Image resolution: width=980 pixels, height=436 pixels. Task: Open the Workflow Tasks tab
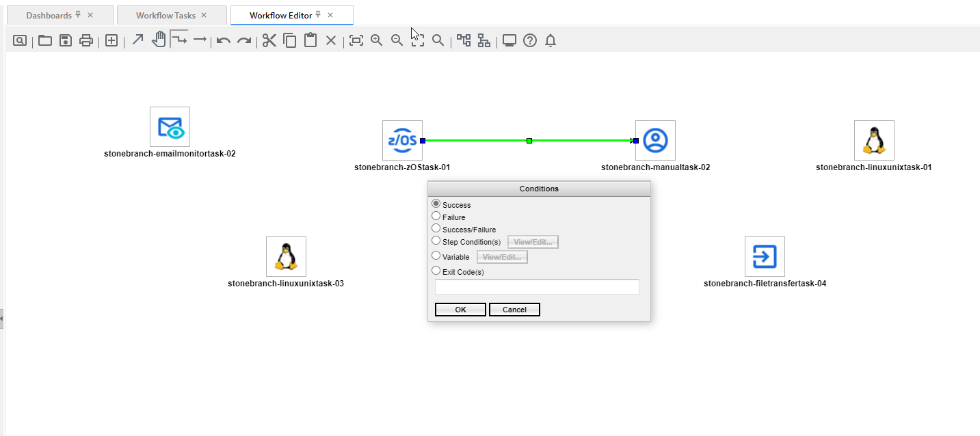pyautogui.click(x=164, y=15)
